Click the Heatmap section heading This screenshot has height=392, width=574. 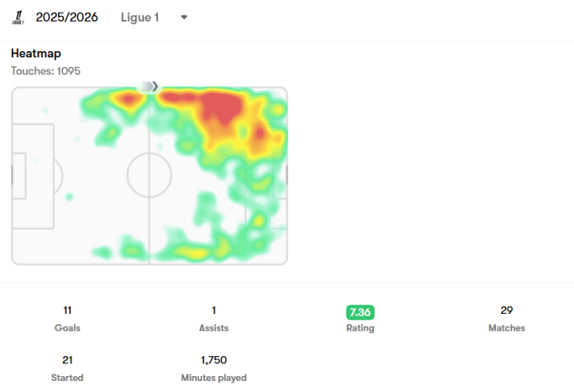(36, 53)
